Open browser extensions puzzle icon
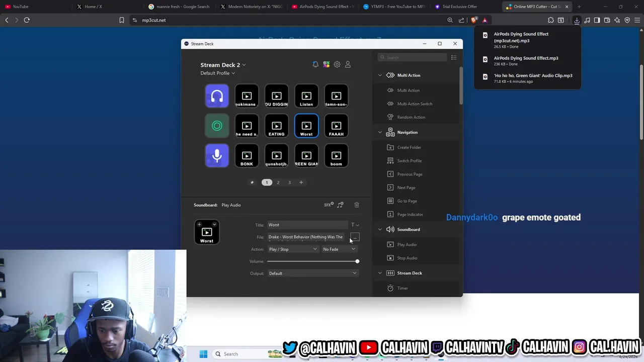This screenshot has width=644, height=362. (x=551, y=20)
